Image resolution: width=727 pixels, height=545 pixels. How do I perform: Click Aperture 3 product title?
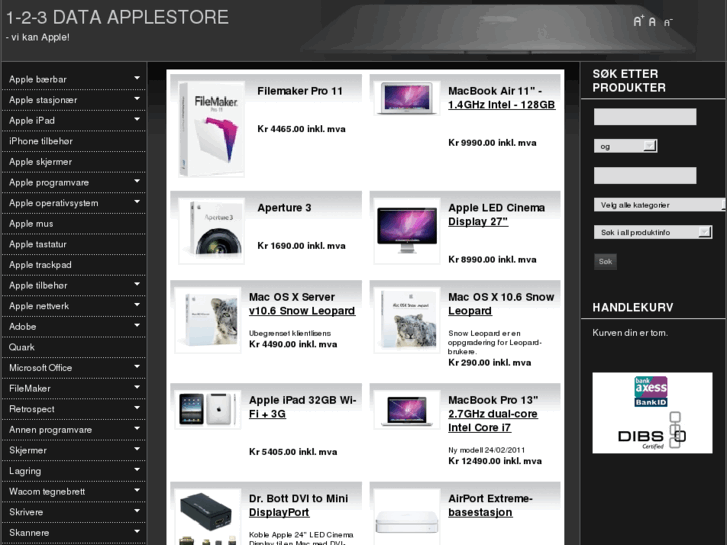(284, 208)
